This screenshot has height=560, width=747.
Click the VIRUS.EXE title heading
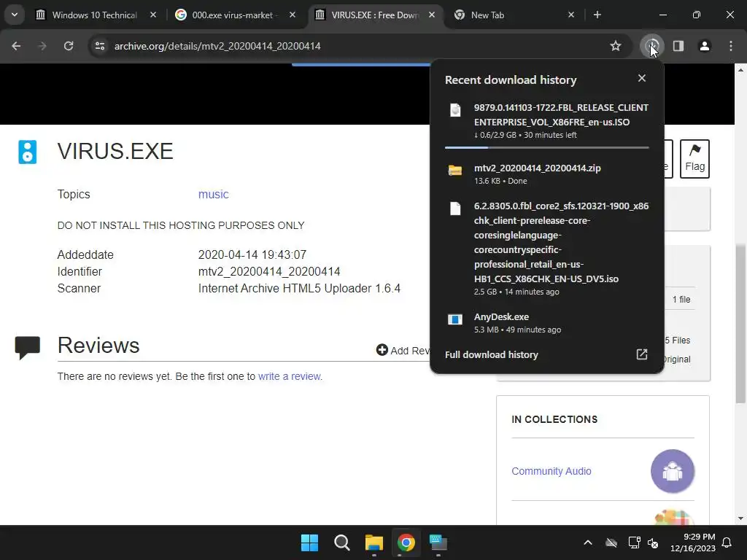pos(115,151)
